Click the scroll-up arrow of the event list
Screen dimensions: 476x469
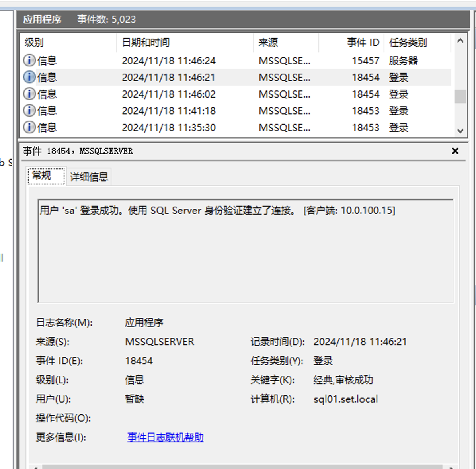pos(460,40)
